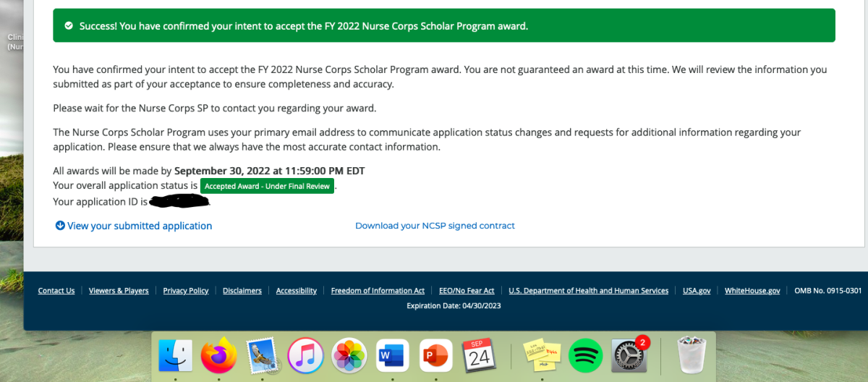This screenshot has width=868, height=382.
Task: Click the Accepted Award status badge
Action: coord(267,186)
